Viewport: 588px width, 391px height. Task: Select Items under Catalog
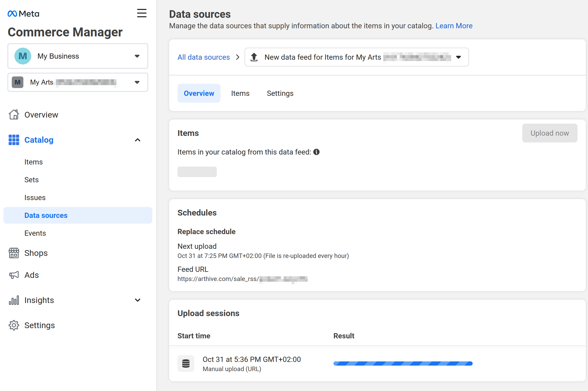click(x=34, y=162)
